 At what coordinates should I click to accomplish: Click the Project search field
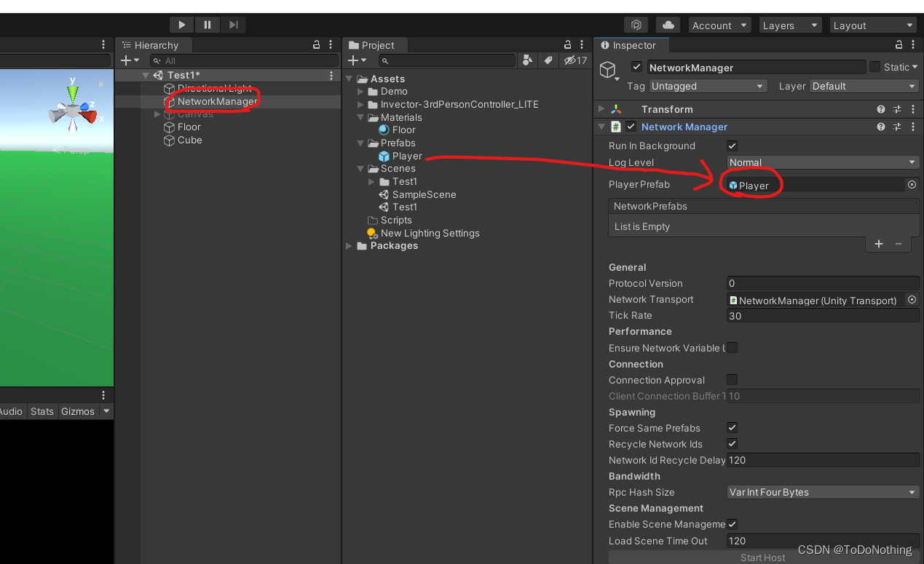click(x=447, y=60)
